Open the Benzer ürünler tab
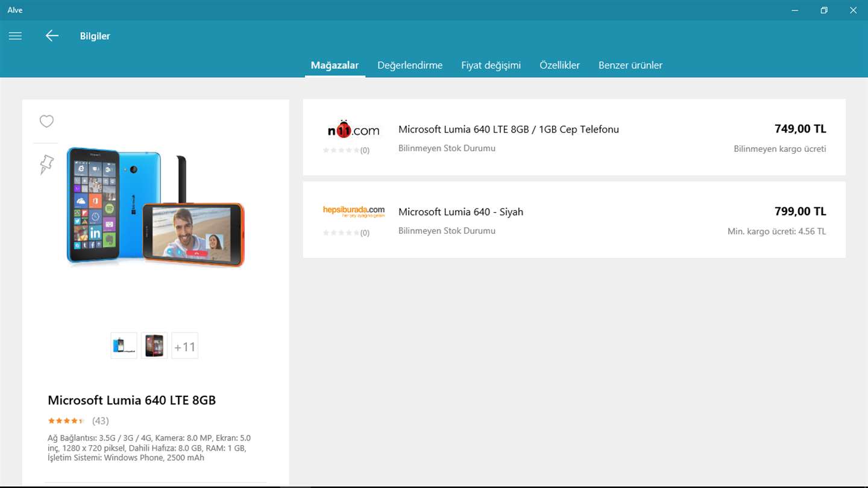The image size is (868, 488). tap(630, 65)
